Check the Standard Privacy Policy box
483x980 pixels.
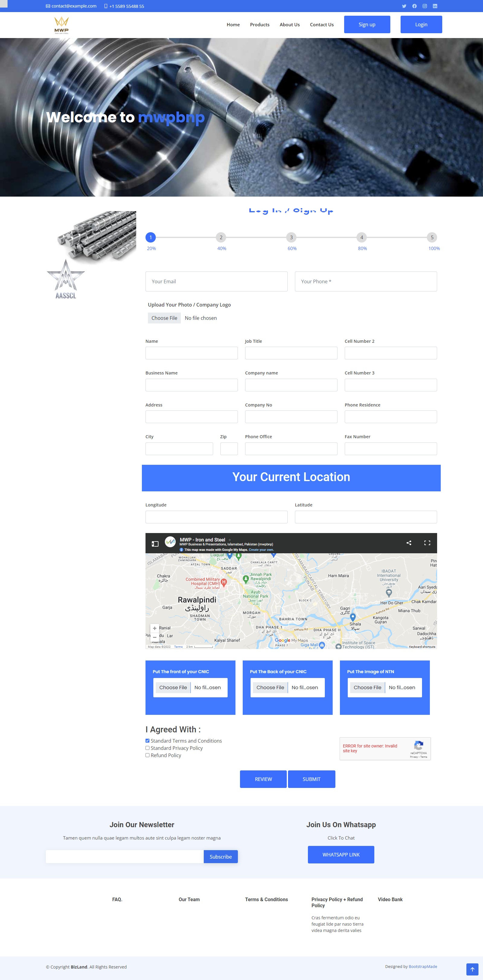click(x=148, y=748)
